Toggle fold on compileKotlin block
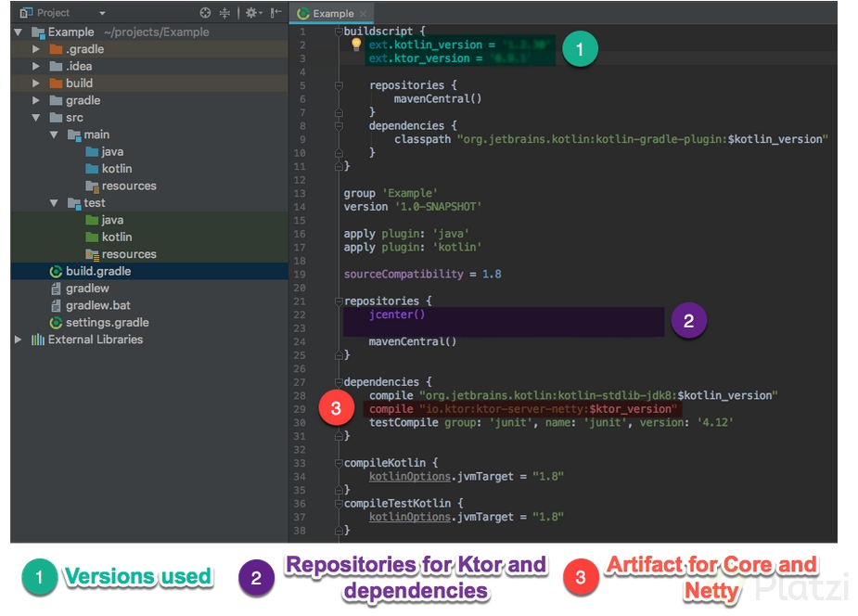Viewport: 858px width, 616px height. [338, 462]
